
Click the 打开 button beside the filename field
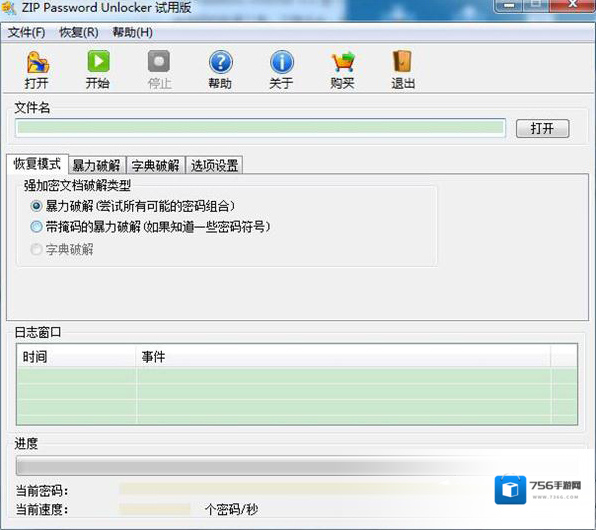[542, 129]
